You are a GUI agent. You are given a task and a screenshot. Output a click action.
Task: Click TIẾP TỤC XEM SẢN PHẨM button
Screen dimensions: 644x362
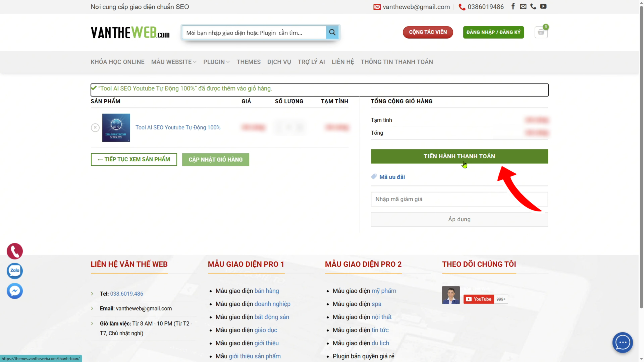[x=134, y=160]
